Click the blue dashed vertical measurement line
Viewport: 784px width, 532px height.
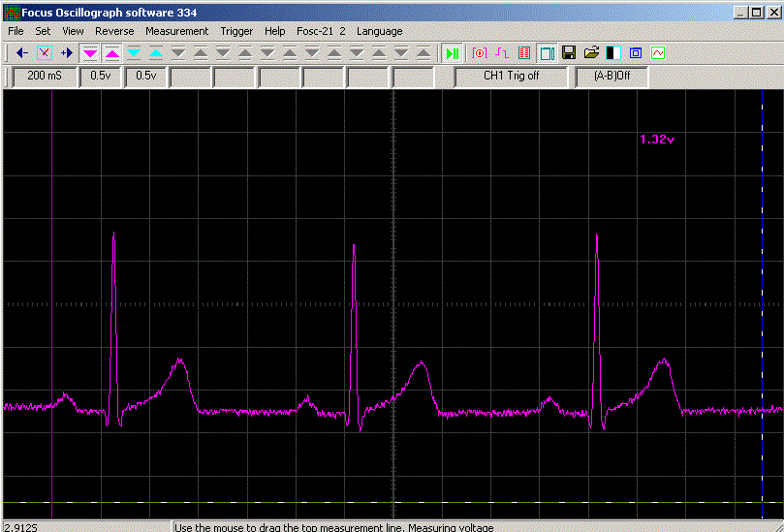tap(763, 291)
